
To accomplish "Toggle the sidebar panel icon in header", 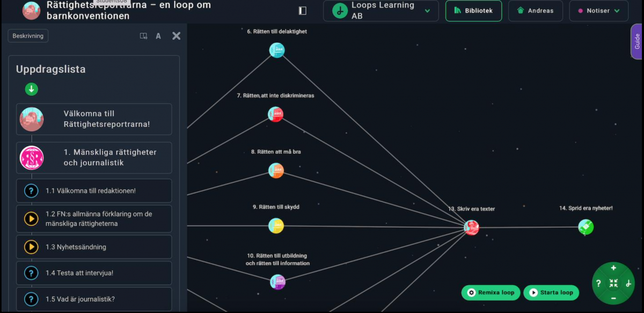I will point(303,11).
